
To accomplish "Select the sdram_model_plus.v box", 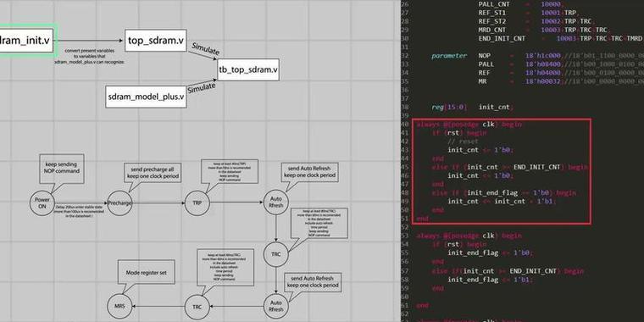I will coord(146,97).
